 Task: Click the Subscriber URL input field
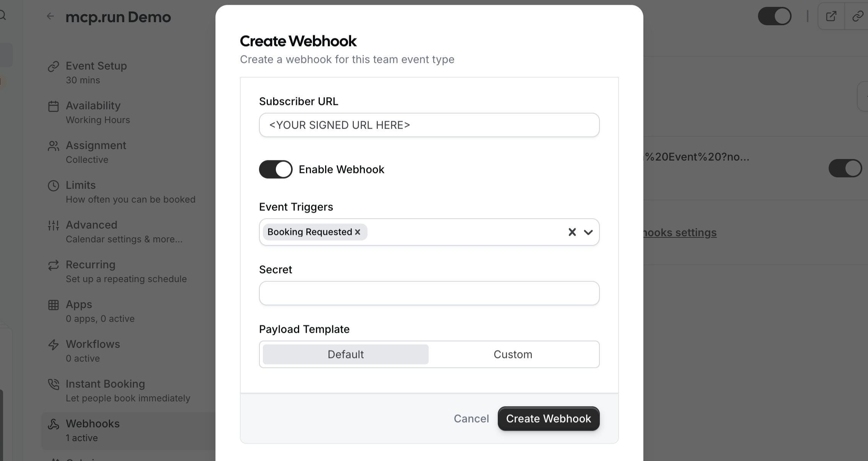pyautogui.click(x=429, y=125)
